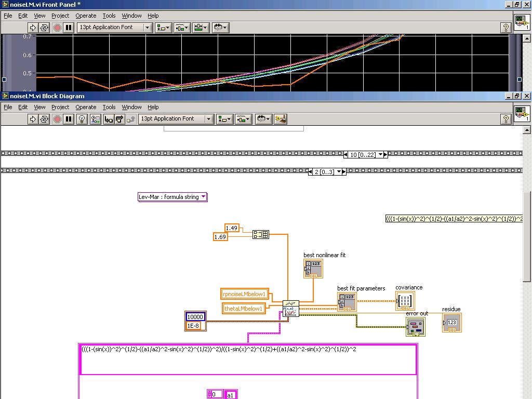Click Run arrow in Block Diagram toolbar

33,119
